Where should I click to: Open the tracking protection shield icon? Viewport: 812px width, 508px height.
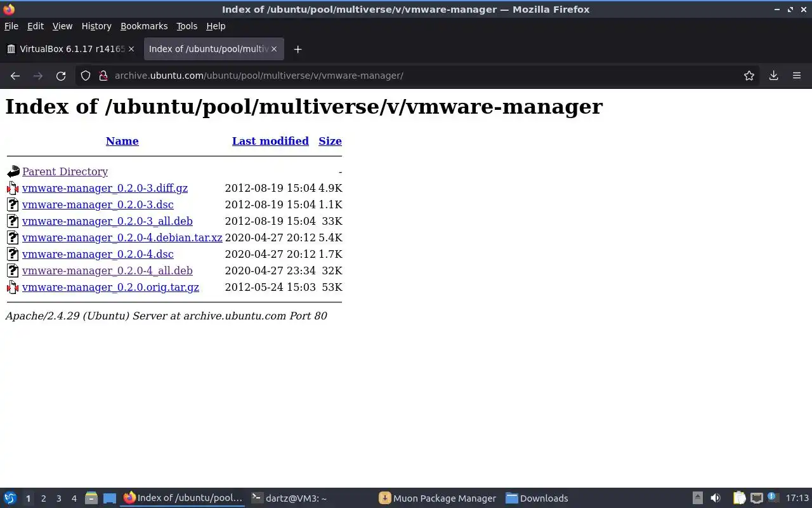pyautogui.click(x=86, y=76)
